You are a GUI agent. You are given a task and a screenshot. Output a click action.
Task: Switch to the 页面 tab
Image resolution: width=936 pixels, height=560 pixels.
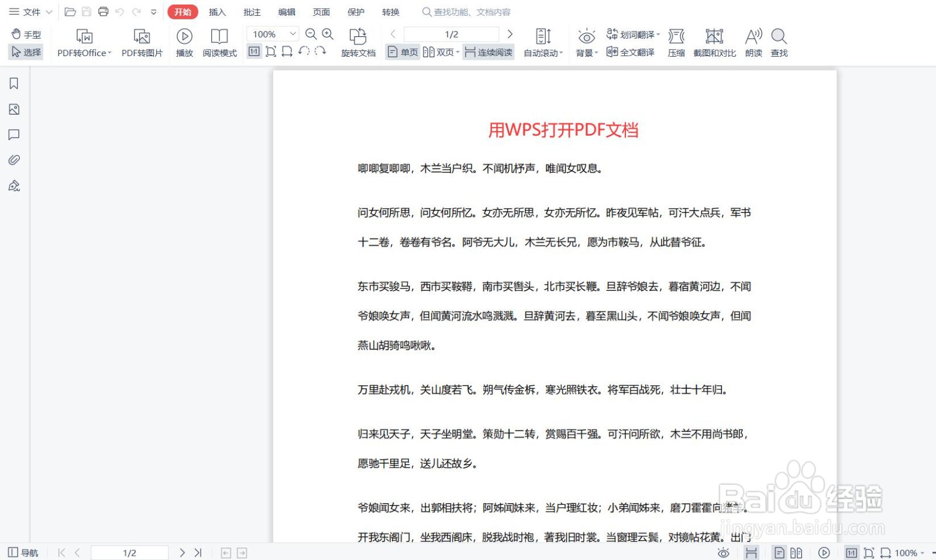click(x=321, y=12)
